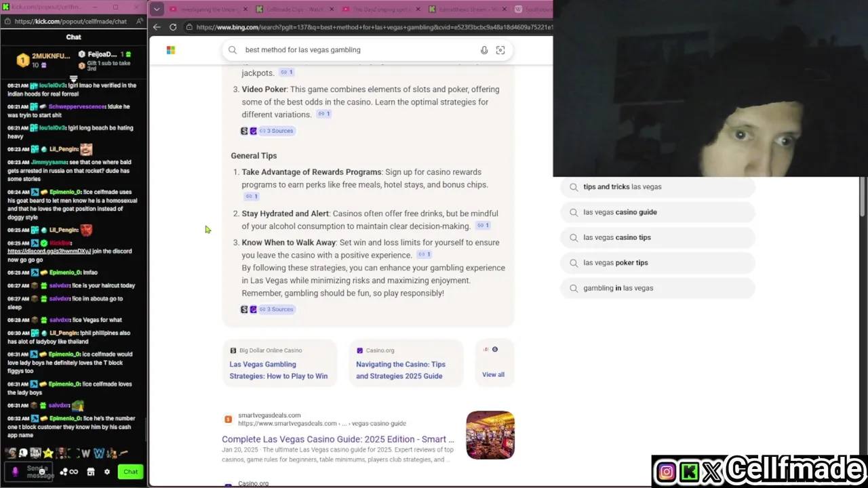
Task: Start voice search with microphone icon
Action: [484, 50]
